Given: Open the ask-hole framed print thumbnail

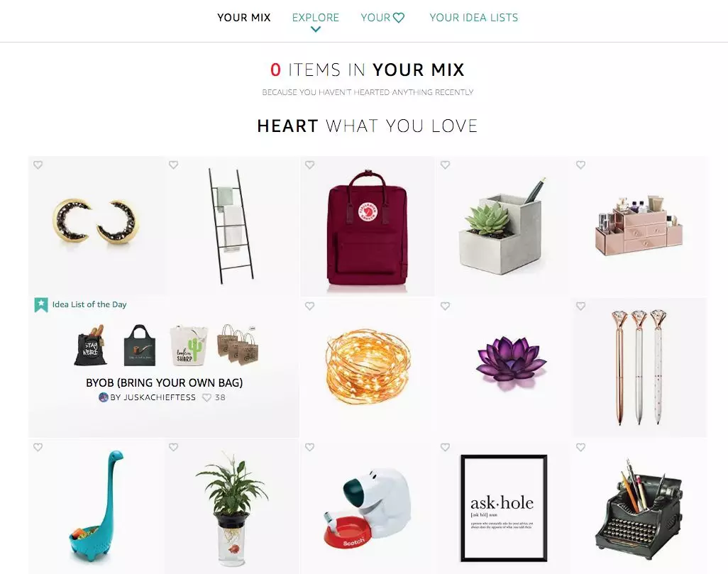Looking at the screenshot, I should tap(504, 508).
